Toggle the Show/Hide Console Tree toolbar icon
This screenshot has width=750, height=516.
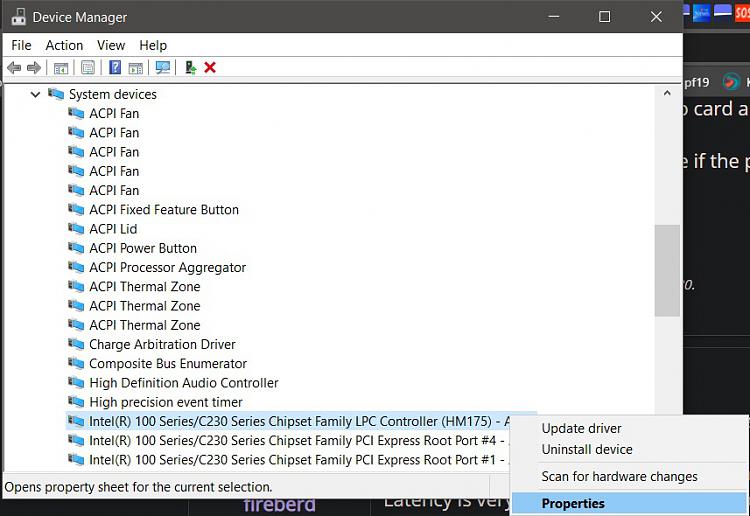(x=61, y=68)
